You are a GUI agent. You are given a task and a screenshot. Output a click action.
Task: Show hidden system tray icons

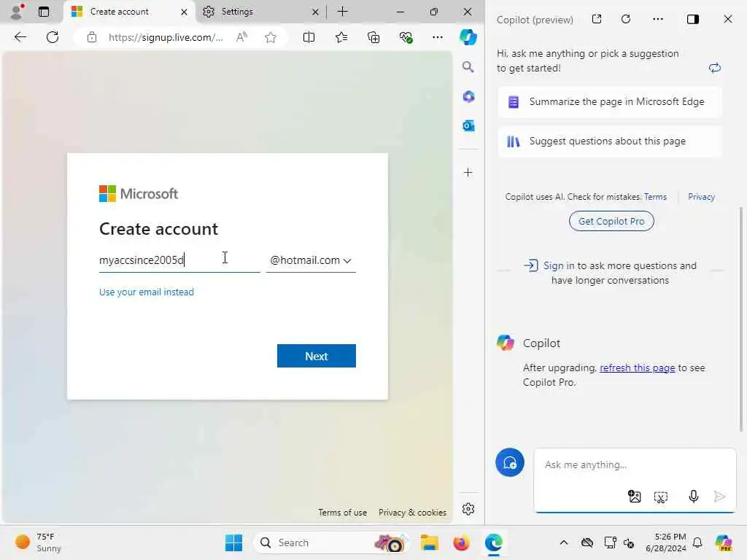point(564,542)
